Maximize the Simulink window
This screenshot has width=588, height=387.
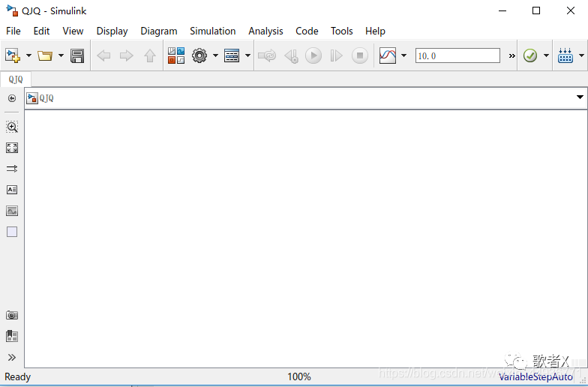(x=536, y=10)
